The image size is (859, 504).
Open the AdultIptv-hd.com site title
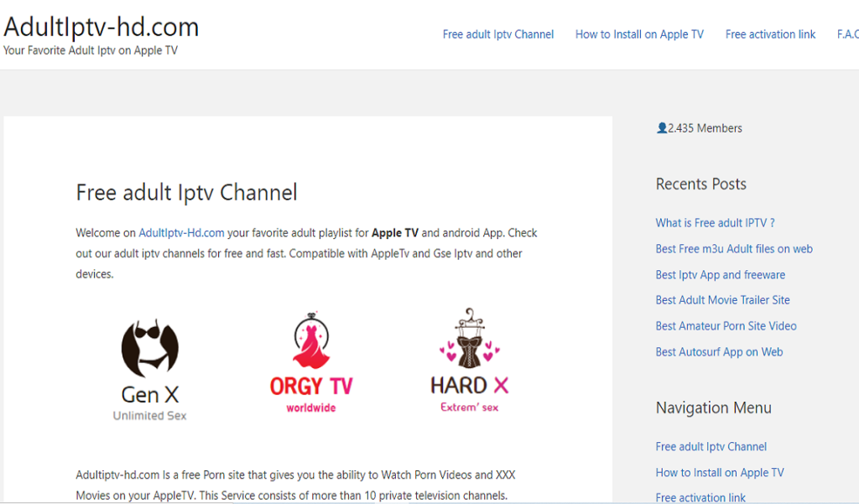[x=102, y=27]
